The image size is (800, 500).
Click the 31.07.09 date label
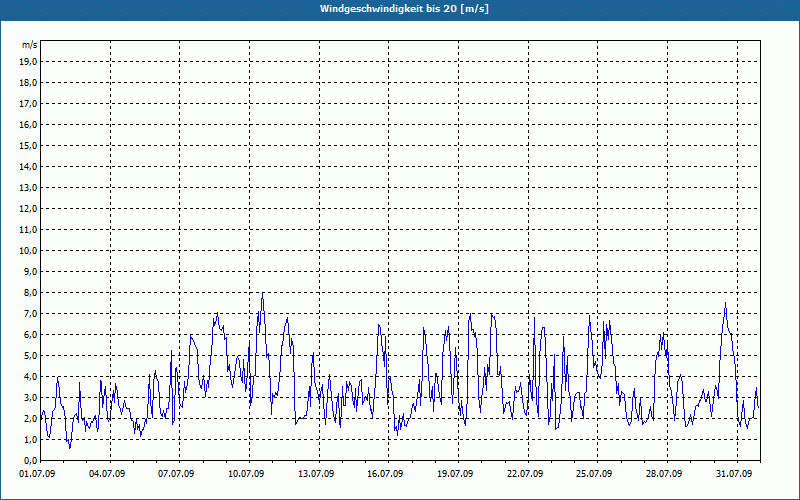(734, 474)
